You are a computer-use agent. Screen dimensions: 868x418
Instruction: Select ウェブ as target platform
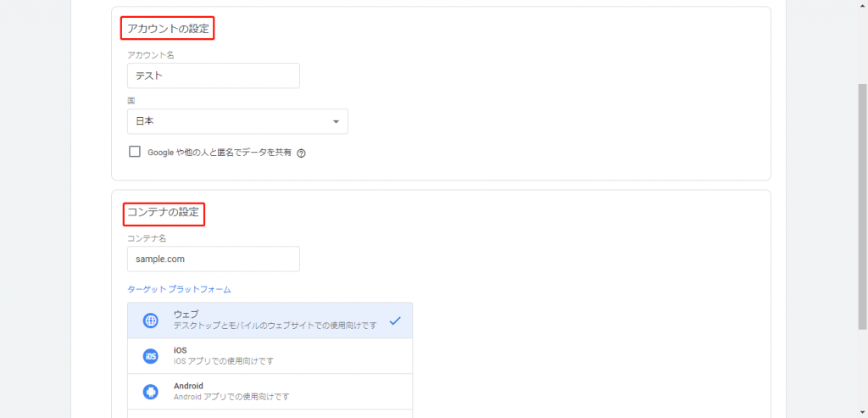pyautogui.click(x=270, y=320)
